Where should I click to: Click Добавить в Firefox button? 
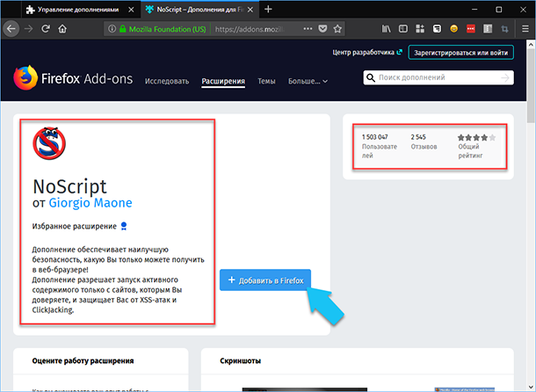click(265, 280)
